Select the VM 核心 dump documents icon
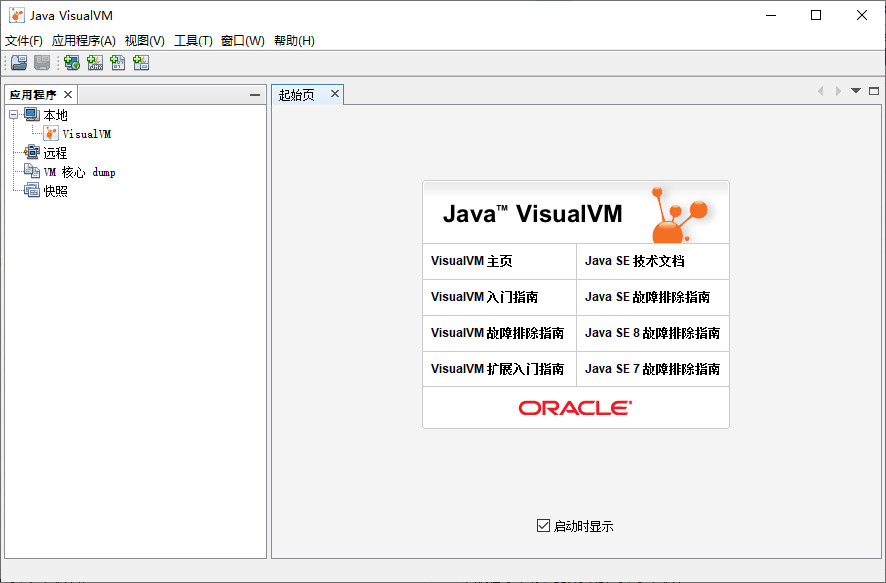The height and width of the screenshot is (583, 886). 32,171
